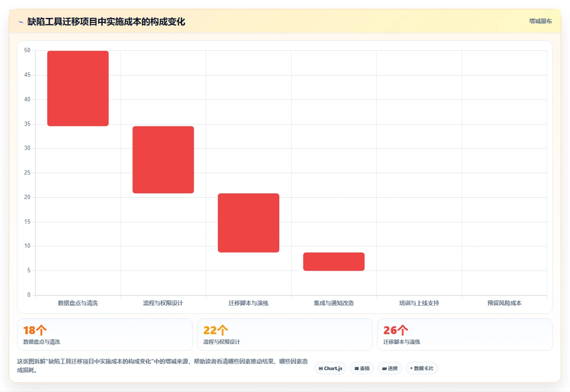Click the y-axis value 0
Viewport: 570px width, 392px height.
click(x=29, y=295)
